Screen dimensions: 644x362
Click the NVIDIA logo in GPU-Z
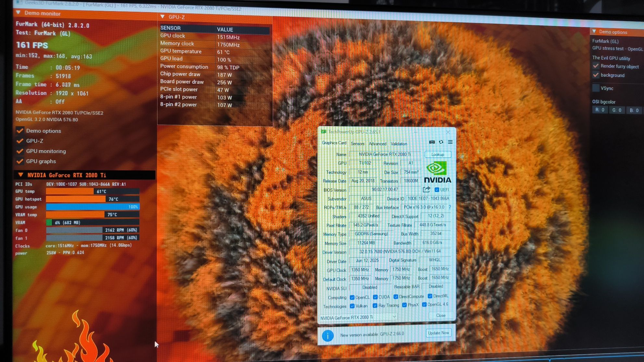437,173
